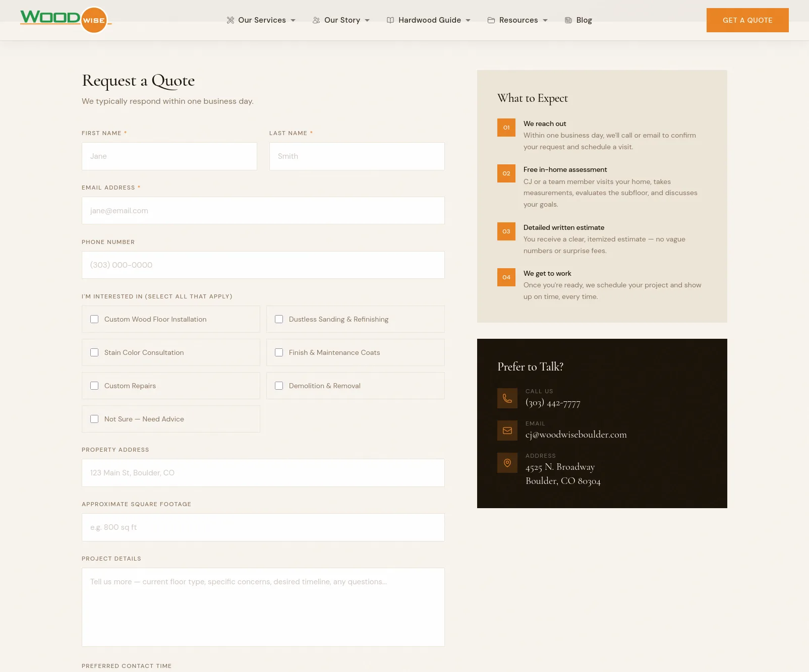Click the location pin icon beside ADDRESS
Viewport: 809px width, 672px height.
pyautogui.click(x=507, y=462)
